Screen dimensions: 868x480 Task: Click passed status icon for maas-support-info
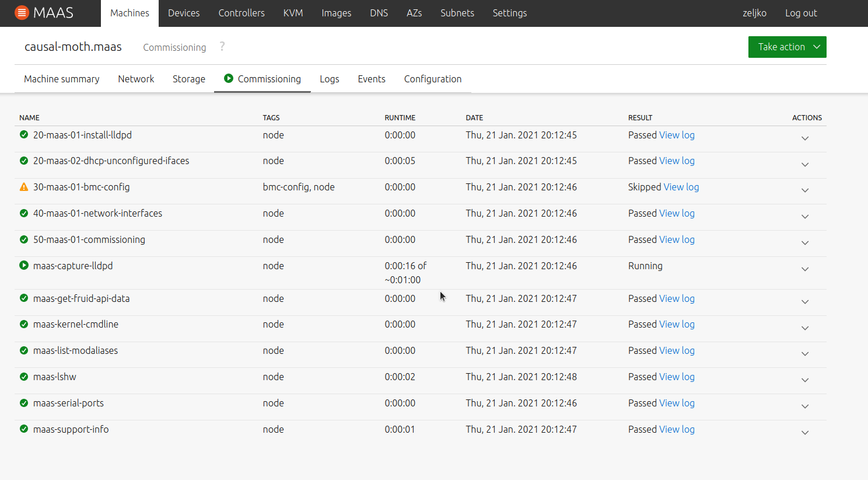click(x=24, y=429)
